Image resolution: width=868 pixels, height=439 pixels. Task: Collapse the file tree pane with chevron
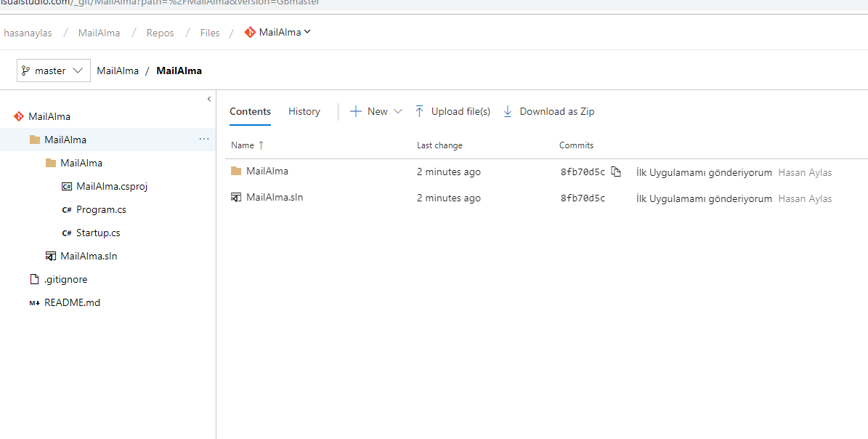(x=208, y=99)
